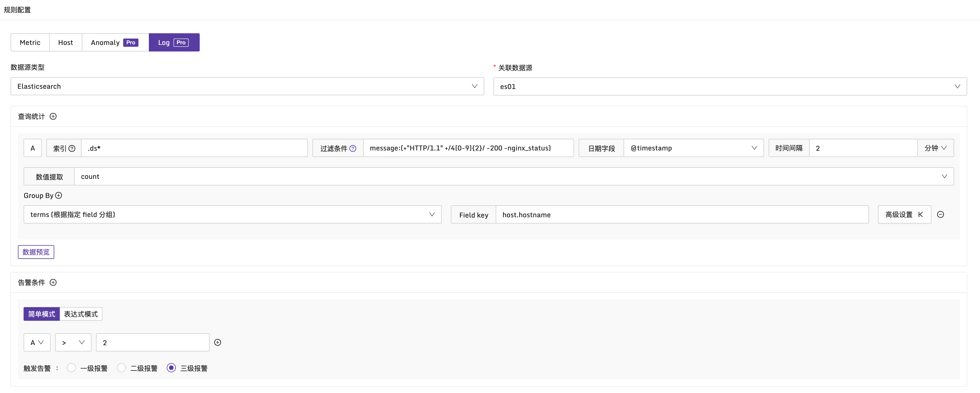
Task: Click the 过滤条件 help icon
Action: pyautogui.click(x=353, y=148)
